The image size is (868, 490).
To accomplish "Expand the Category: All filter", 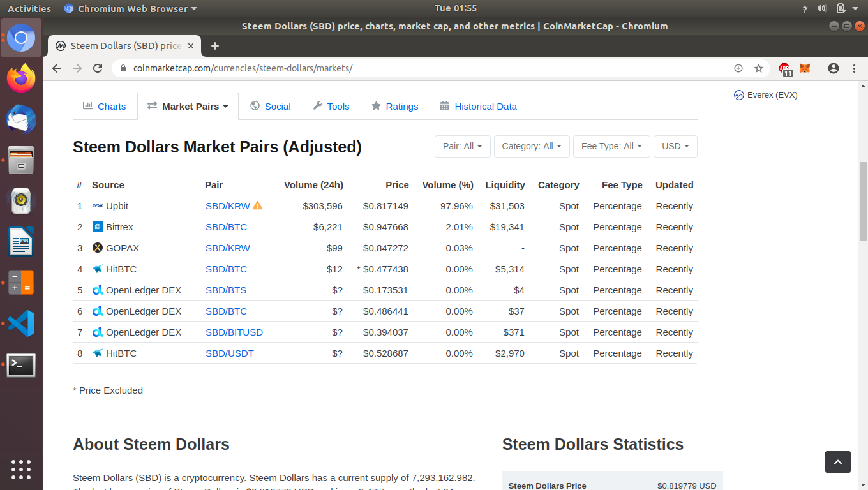I will pyautogui.click(x=532, y=146).
